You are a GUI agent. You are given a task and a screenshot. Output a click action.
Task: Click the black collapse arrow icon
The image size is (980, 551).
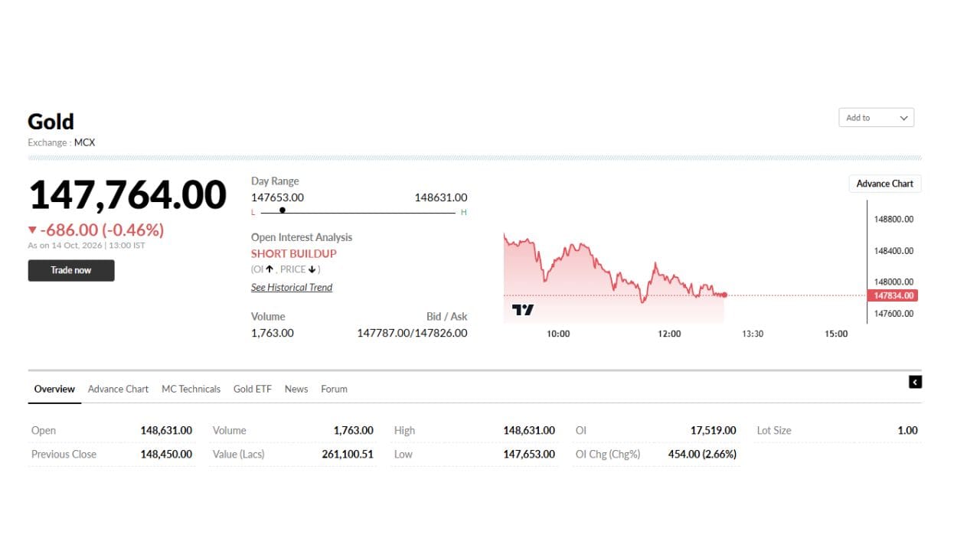(915, 382)
